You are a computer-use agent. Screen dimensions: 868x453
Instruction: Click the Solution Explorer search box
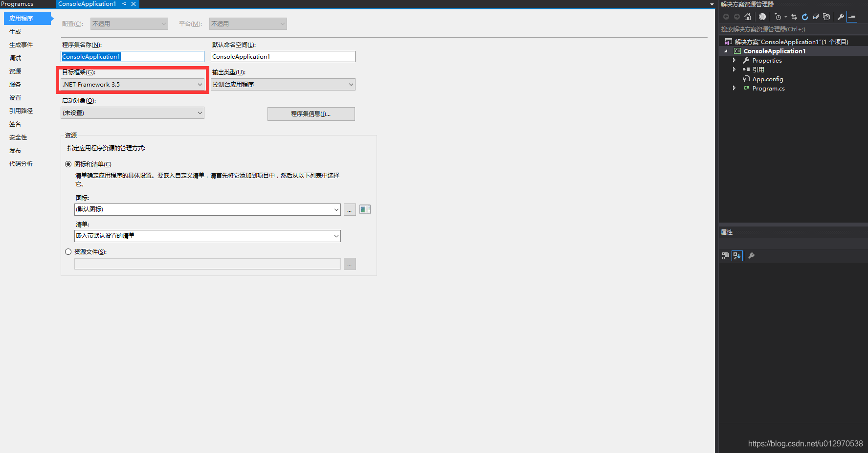(x=792, y=29)
